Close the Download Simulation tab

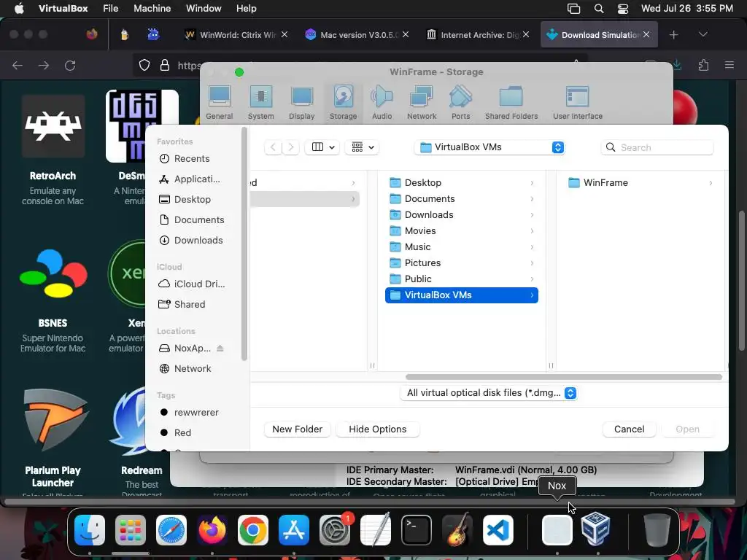click(x=646, y=34)
